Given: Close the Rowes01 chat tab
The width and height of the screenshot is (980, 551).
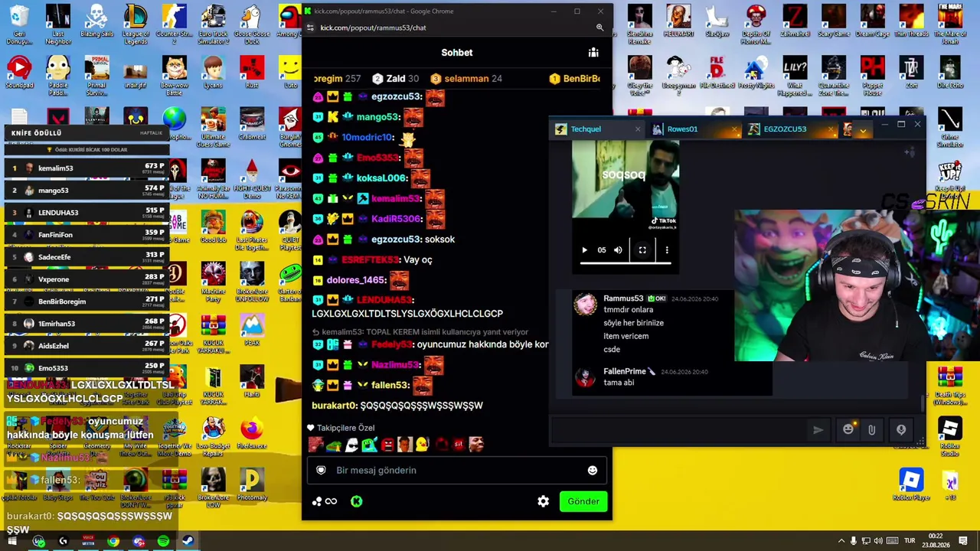Looking at the screenshot, I should pos(734,129).
